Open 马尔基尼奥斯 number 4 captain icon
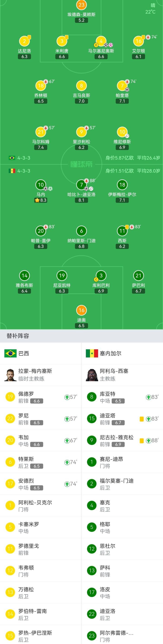This screenshot has width=163, height=644. pos(101,41)
